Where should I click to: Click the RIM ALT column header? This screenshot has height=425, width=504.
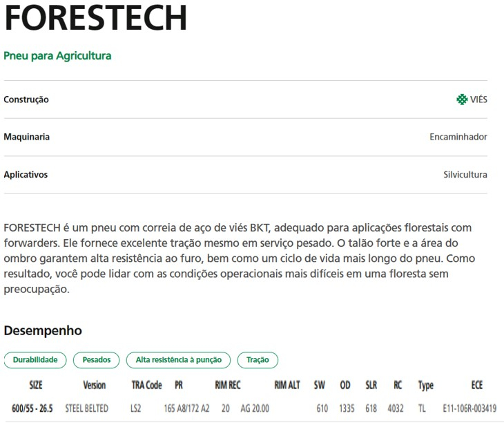[287, 385]
